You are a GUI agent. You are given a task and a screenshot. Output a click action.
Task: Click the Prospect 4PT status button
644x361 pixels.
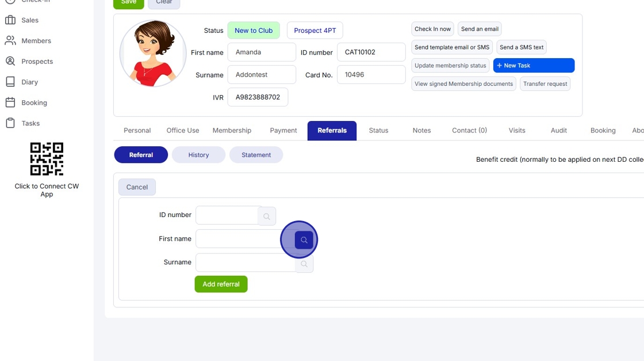315,31
